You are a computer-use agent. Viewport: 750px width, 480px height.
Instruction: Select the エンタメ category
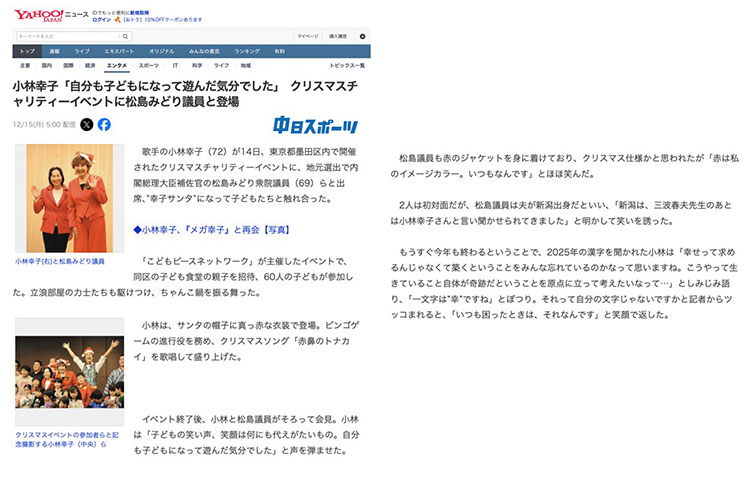click(x=117, y=65)
